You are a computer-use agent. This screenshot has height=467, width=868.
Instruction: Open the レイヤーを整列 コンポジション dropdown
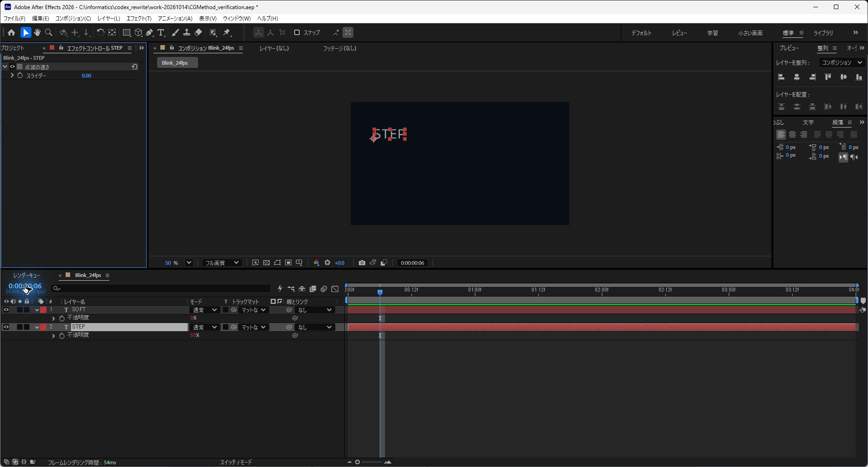842,63
